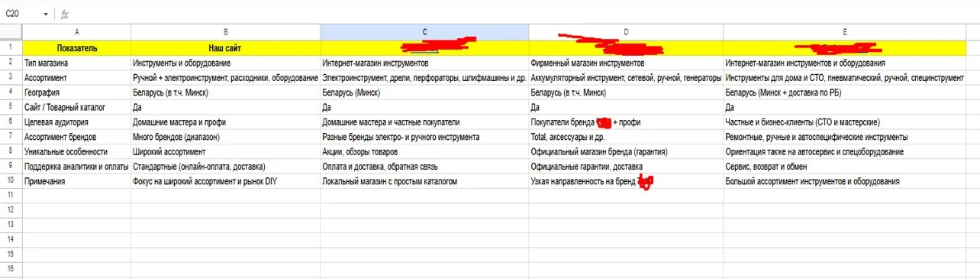Select column C header

pos(424,32)
